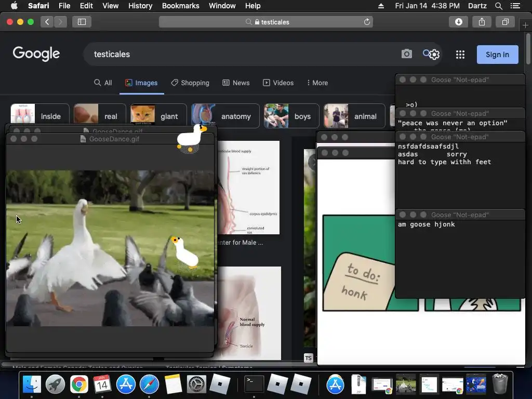Filter images by the giant chip

pyautogui.click(x=158, y=116)
